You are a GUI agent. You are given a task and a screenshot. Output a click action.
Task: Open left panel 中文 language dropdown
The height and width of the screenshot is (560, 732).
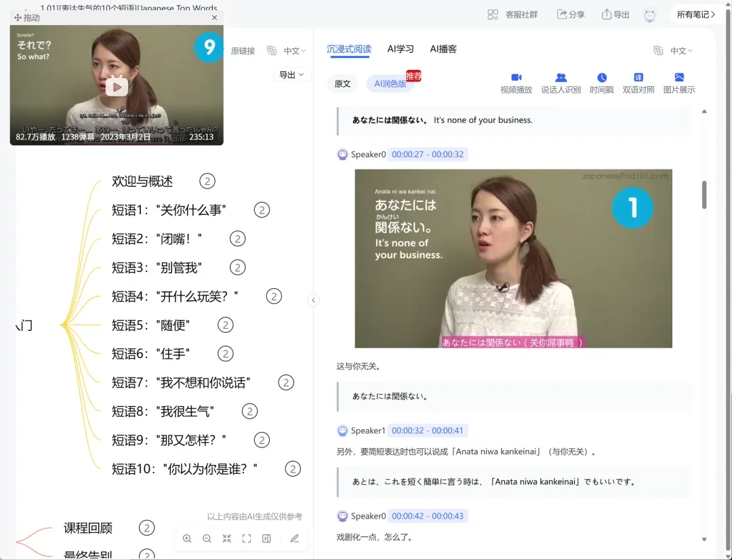pyautogui.click(x=295, y=51)
